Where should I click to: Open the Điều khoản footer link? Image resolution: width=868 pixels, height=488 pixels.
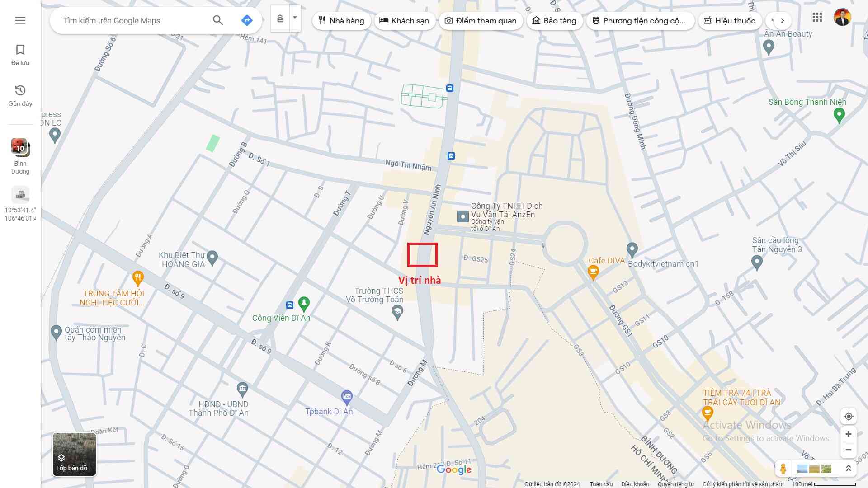pyautogui.click(x=635, y=484)
